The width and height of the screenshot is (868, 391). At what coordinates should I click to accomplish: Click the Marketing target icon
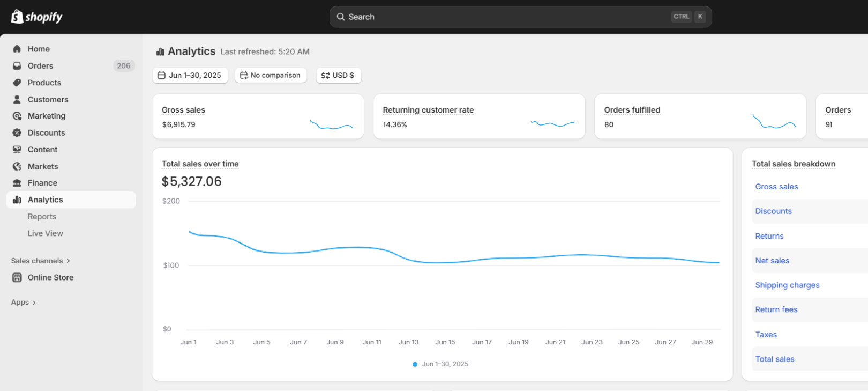pyautogui.click(x=17, y=116)
